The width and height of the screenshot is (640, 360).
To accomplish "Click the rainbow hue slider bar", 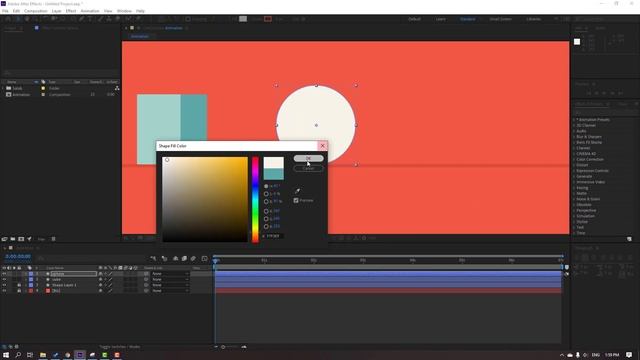I will pyautogui.click(x=255, y=199).
